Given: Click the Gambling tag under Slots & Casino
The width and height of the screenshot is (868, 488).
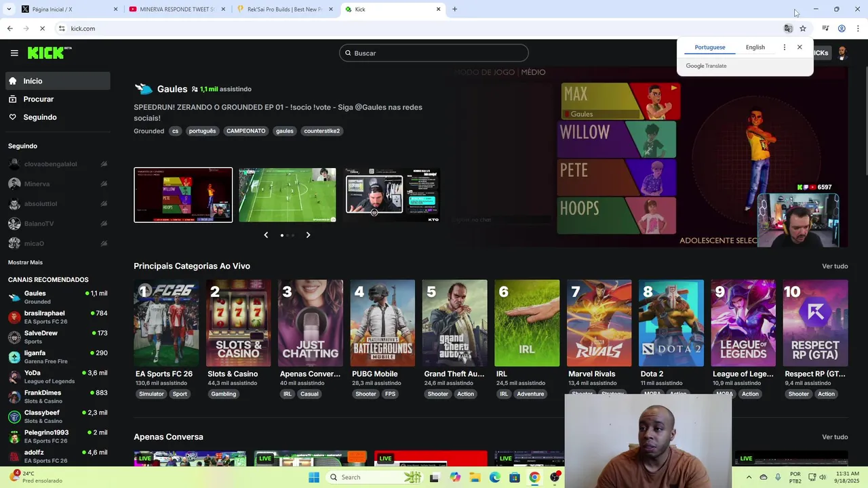Looking at the screenshot, I should tap(224, 394).
